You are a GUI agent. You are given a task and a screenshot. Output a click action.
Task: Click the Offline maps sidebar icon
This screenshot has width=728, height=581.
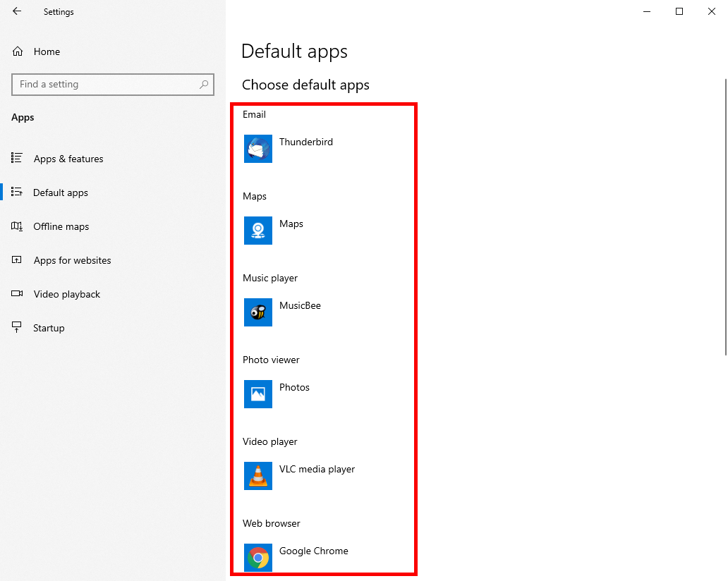click(16, 226)
